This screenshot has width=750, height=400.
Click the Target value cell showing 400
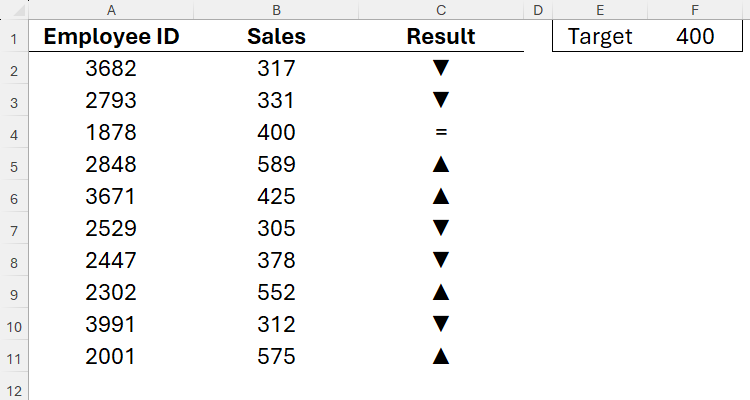coord(695,37)
